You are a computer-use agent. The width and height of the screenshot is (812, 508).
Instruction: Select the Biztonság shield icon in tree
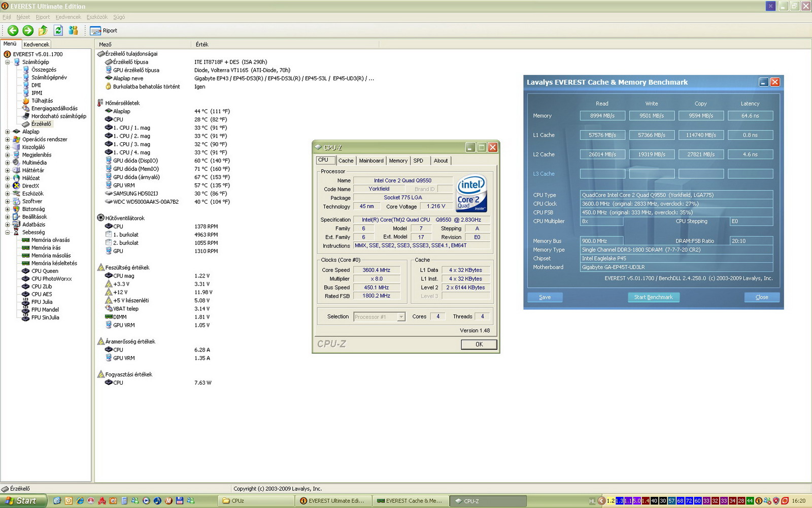(x=16, y=209)
